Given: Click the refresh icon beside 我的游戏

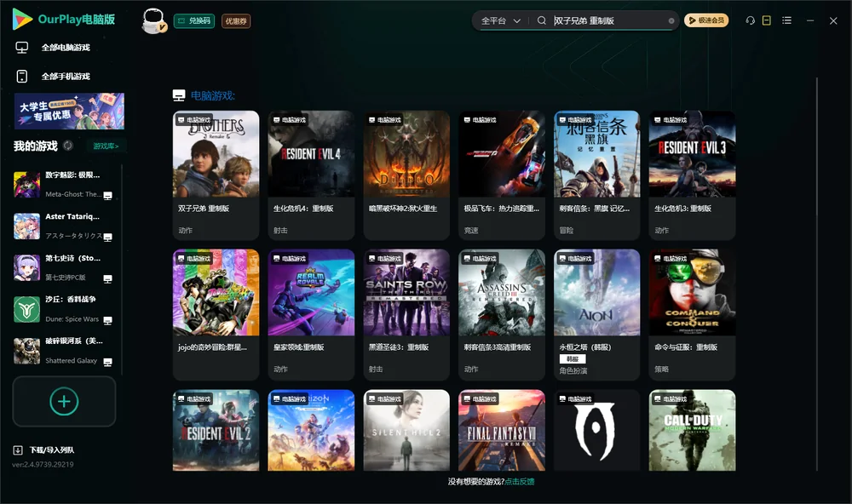Looking at the screenshot, I should pyautogui.click(x=68, y=146).
